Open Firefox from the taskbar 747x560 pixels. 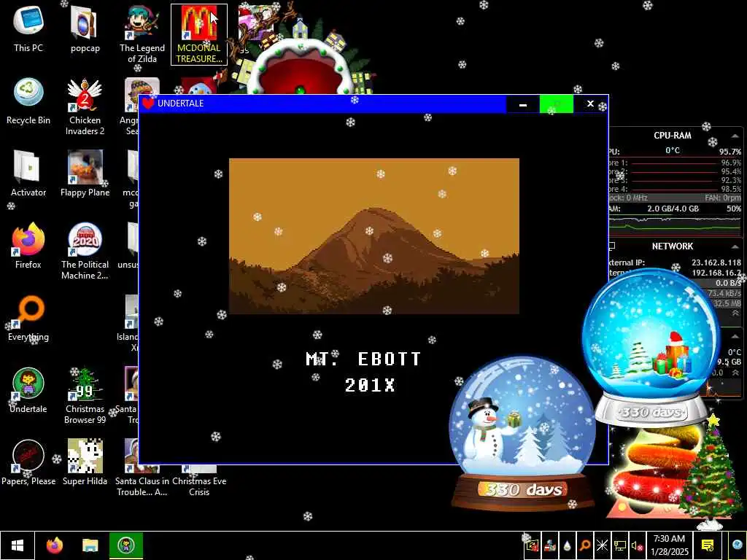coord(55,545)
